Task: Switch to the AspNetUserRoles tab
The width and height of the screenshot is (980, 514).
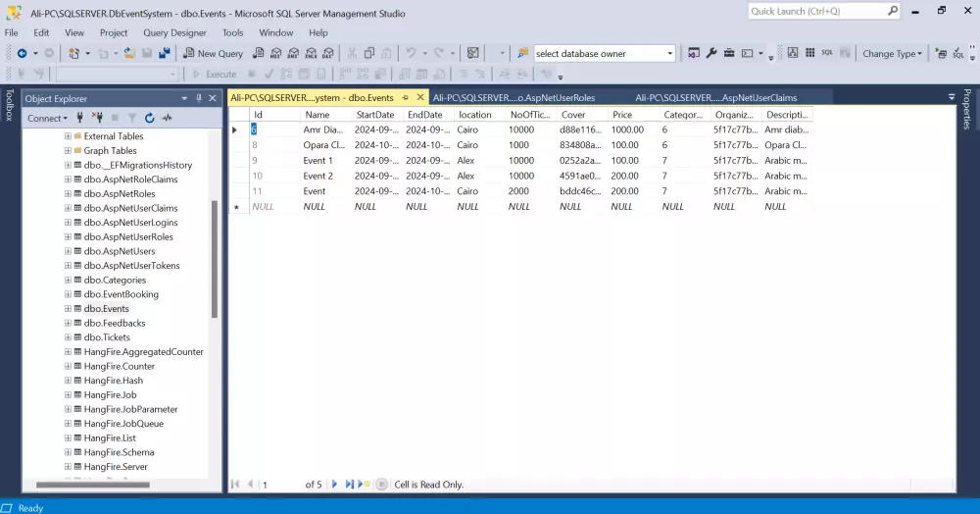Action: coord(514,97)
